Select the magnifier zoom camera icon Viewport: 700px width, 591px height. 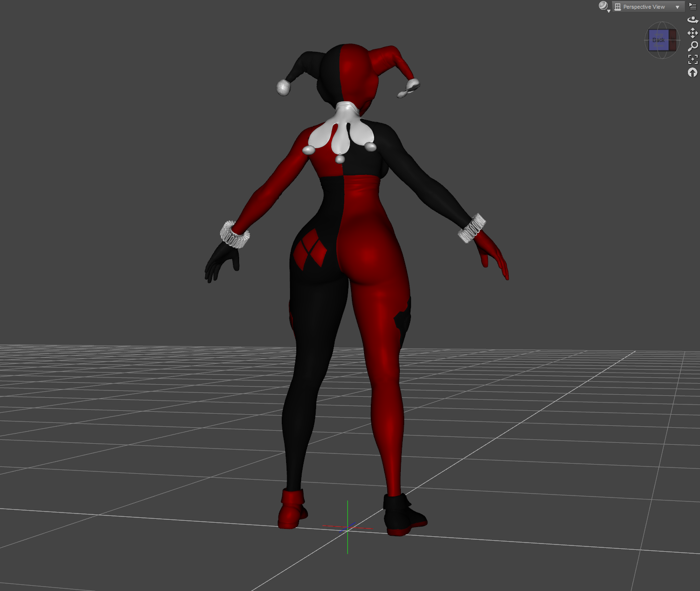click(x=693, y=46)
